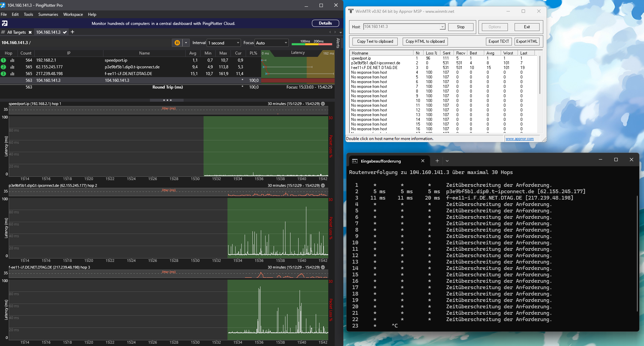Close the Eingabeaufforderung terminal tab

pos(423,161)
